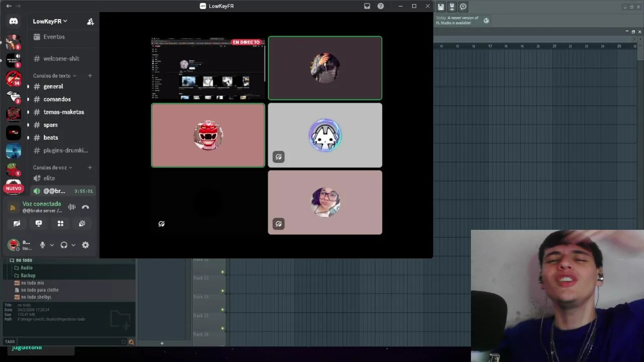Click bar 21 on FL playlist timeline ruler

tap(554, 46)
